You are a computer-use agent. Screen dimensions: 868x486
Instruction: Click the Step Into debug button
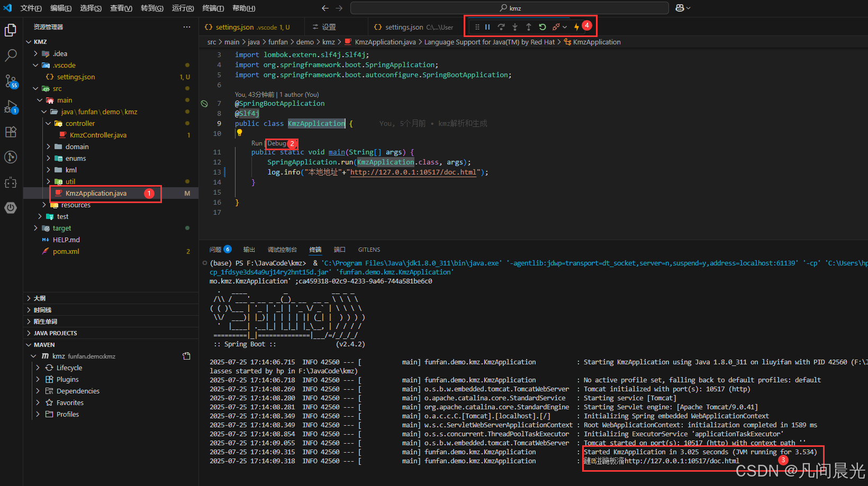pyautogui.click(x=515, y=27)
